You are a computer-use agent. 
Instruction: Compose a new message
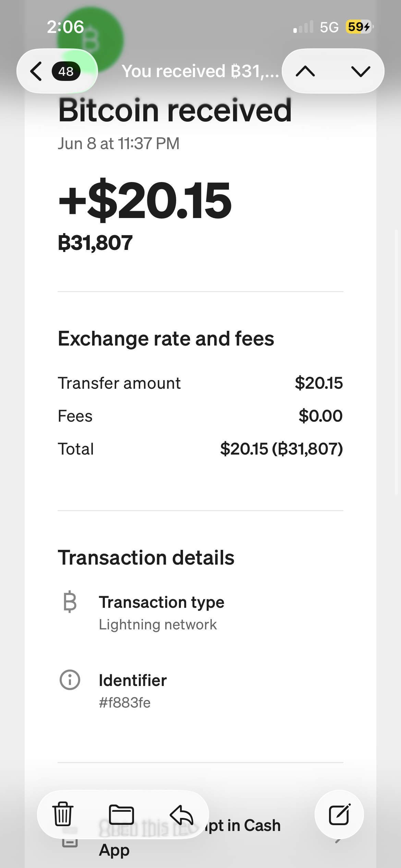[x=339, y=814]
